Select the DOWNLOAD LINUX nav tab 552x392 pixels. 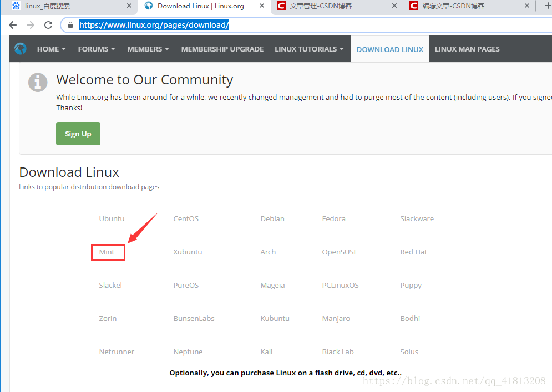pyautogui.click(x=390, y=49)
